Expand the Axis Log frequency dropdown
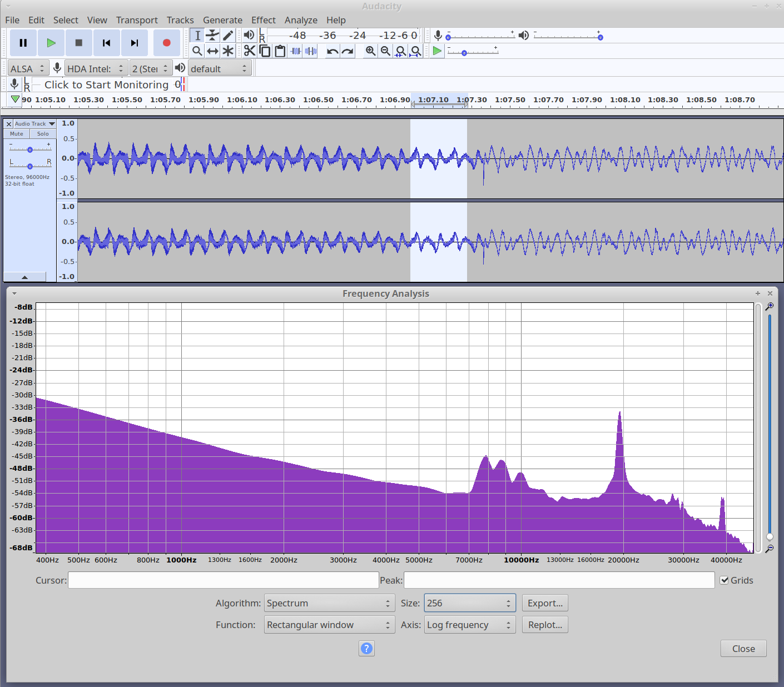The height and width of the screenshot is (687, 784). pos(469,625)
